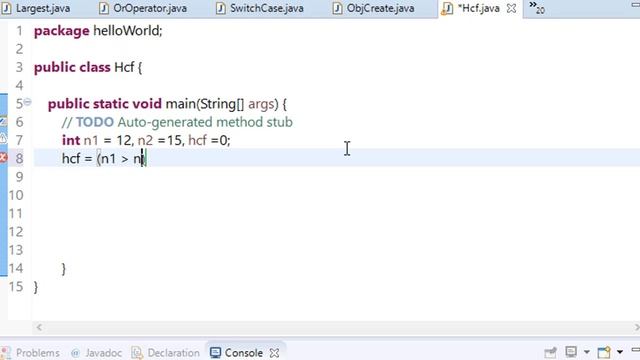Click the error marker on line 8

[3, 158]
